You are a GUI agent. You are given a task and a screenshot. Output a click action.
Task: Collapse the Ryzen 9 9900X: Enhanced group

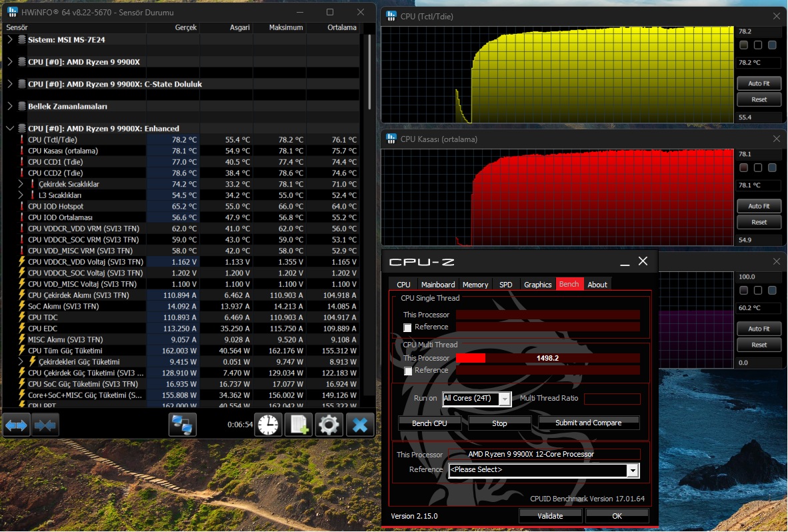(x=9, y=128)
